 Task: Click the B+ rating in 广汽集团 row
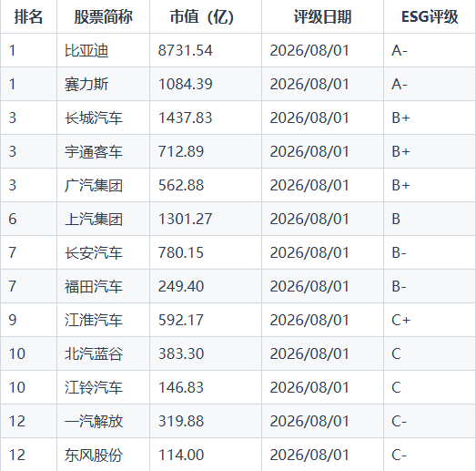[x=400, y=185]
